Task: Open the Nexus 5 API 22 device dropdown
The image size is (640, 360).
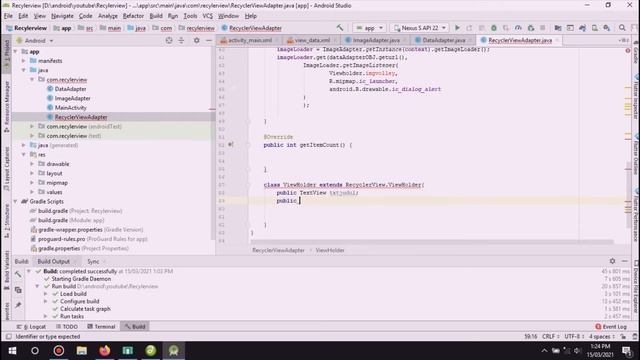Action: (x=420, y=28)
